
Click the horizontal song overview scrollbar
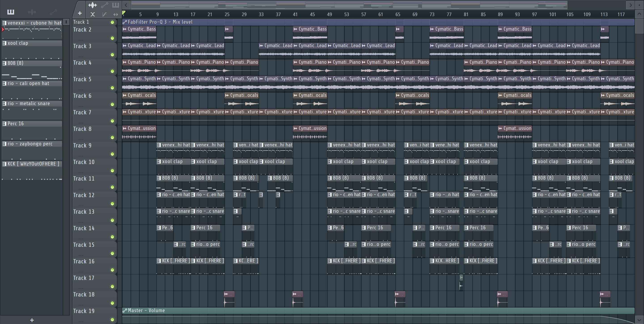349,5
